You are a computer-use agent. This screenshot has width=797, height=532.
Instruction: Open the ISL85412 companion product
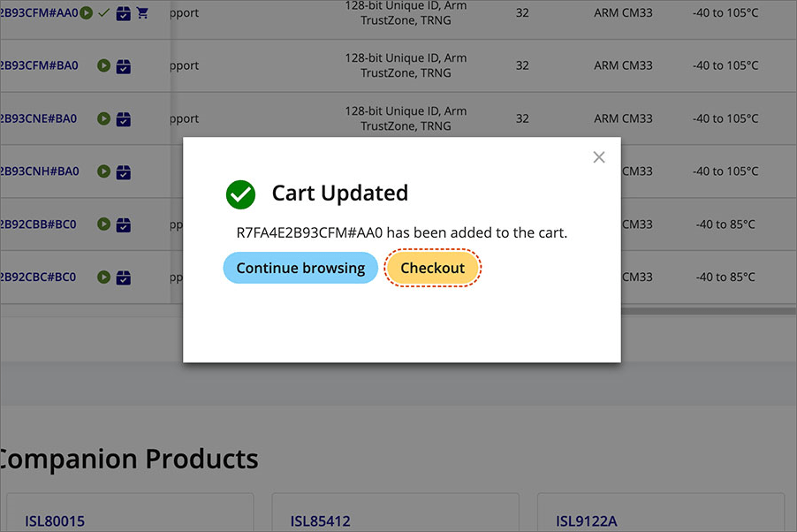coord(321,521)
